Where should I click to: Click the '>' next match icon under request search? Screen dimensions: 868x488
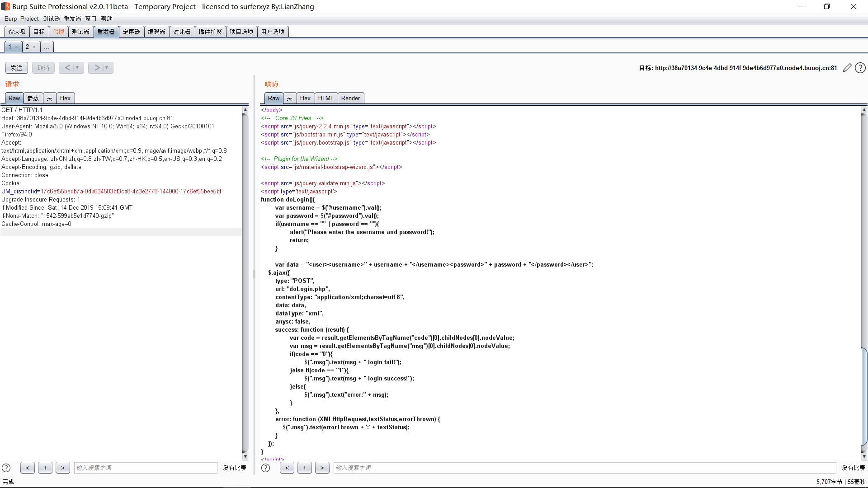click(x=63, y=468)
